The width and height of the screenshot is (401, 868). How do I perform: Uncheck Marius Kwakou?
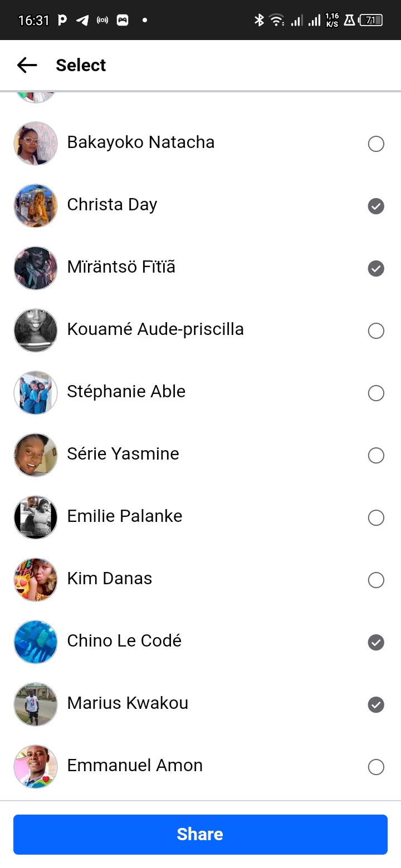click(x=376, y=705)
